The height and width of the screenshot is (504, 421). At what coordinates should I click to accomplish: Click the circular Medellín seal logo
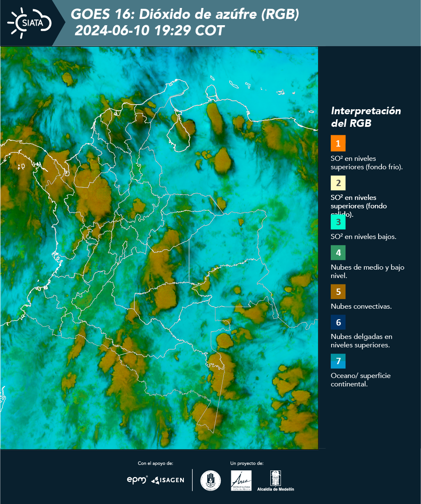point(211,480)
